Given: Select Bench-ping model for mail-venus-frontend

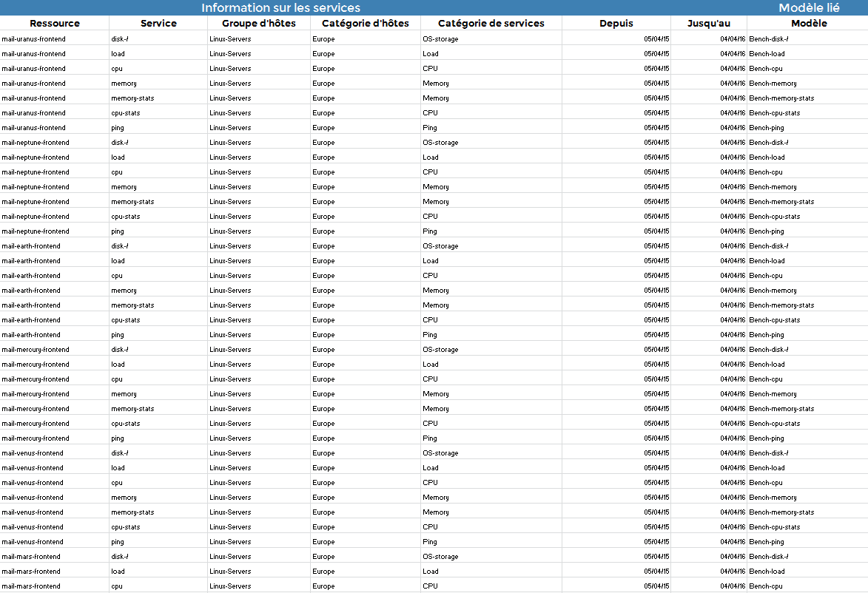Looking at the screenshot, I should [x=767, y=542].
